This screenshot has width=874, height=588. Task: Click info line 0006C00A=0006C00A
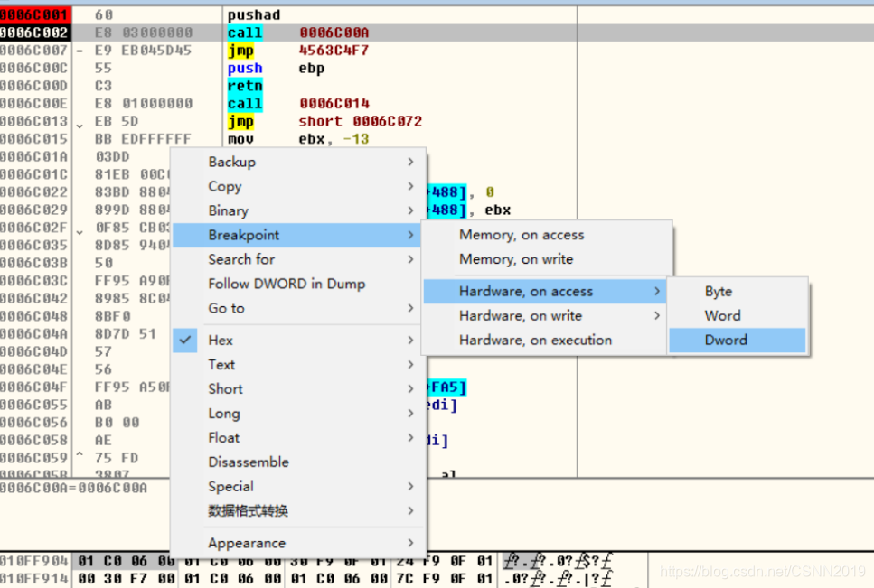73,489
